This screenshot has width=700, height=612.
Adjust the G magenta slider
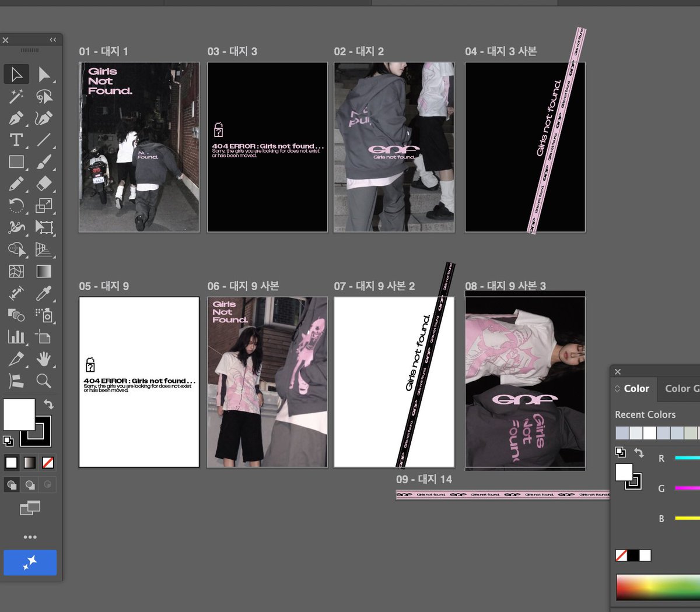point(687,488)
